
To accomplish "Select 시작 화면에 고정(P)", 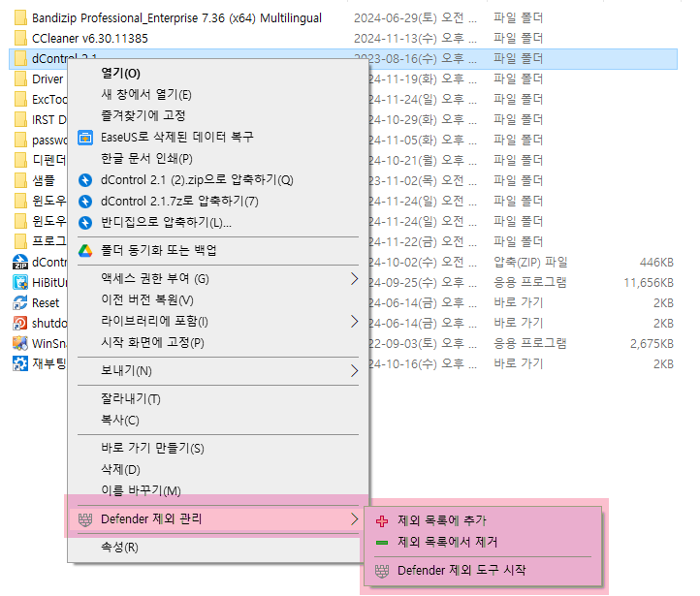I will pyautogui.click(x=152, y=343).
